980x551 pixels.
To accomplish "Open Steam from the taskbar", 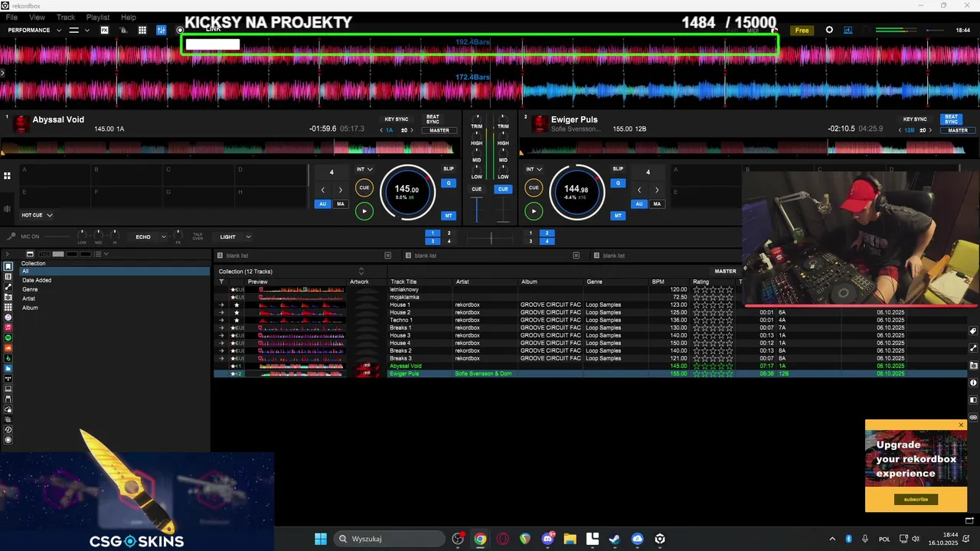I will point(615,539).
